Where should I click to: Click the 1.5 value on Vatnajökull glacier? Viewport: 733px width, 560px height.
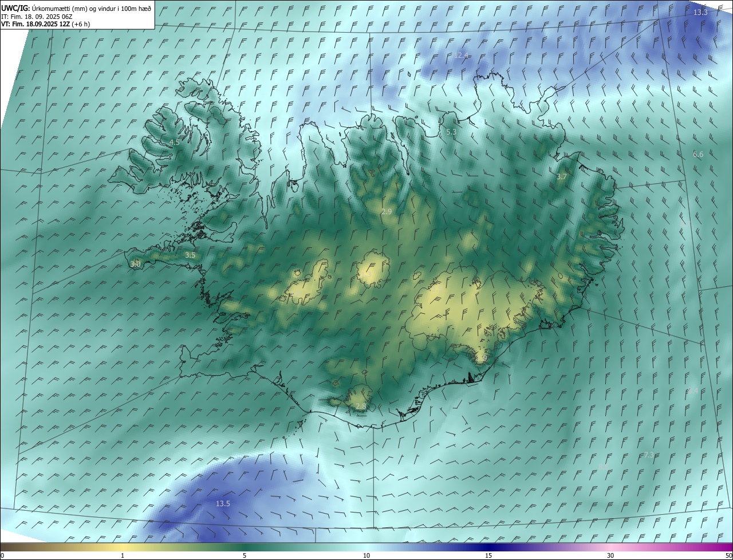point(439,290)
